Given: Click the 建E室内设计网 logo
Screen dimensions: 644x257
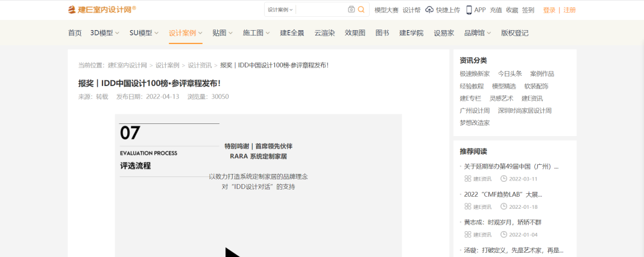Looking at the screenshot, I should tap(102, 10).
